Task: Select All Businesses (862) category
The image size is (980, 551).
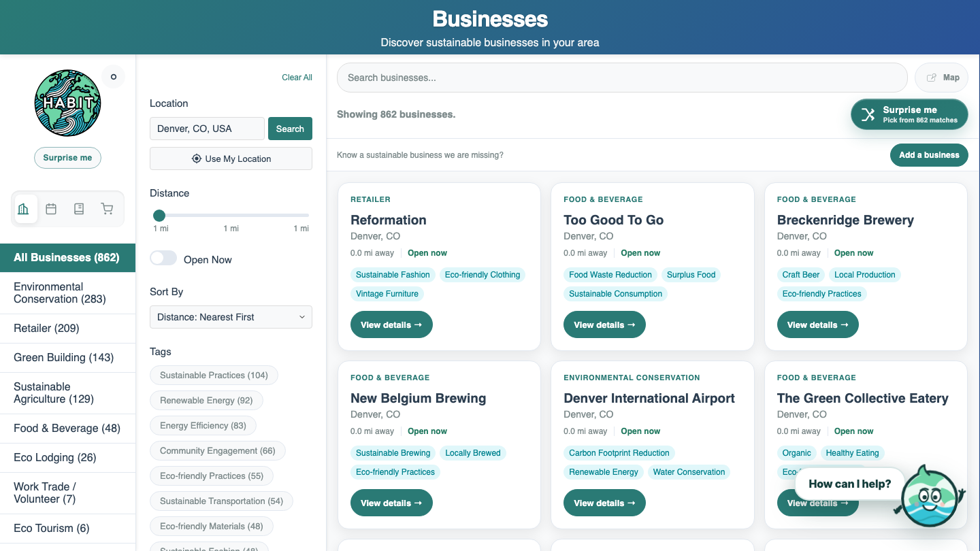Action: [67, 258]
